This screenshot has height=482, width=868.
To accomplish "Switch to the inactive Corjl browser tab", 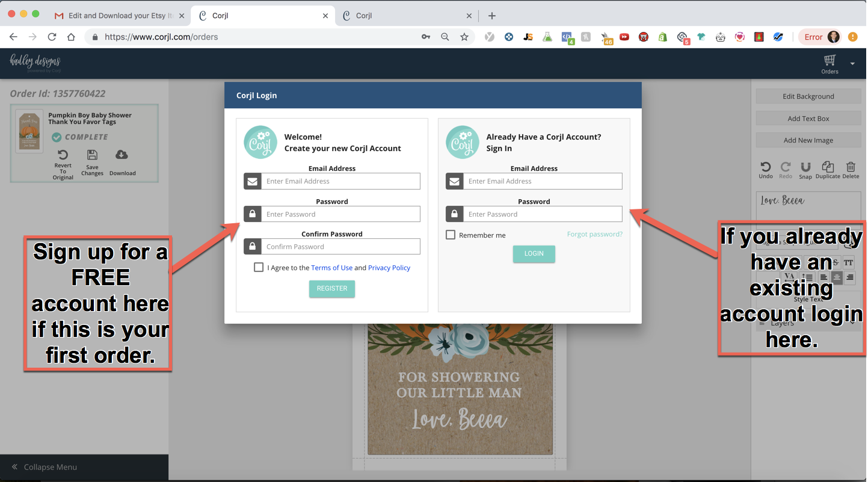I will click(x=408, y=16).
